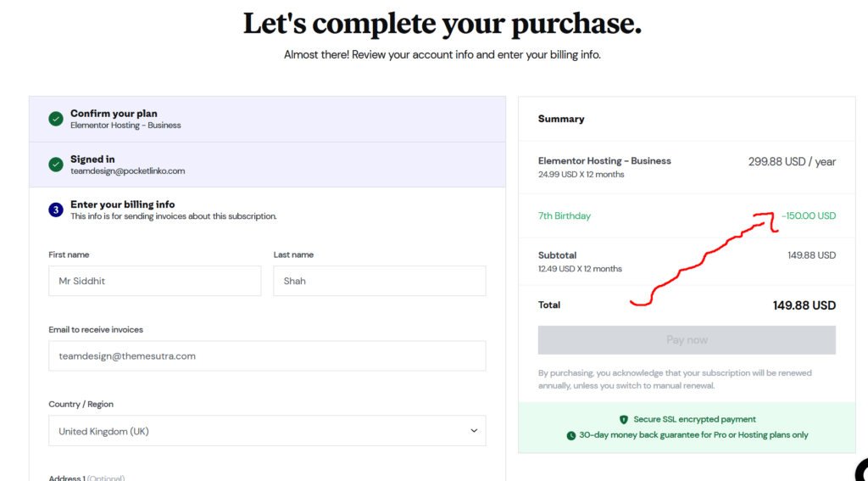Click the shield icon next to Secure SSL

click(x=624, y=419)
